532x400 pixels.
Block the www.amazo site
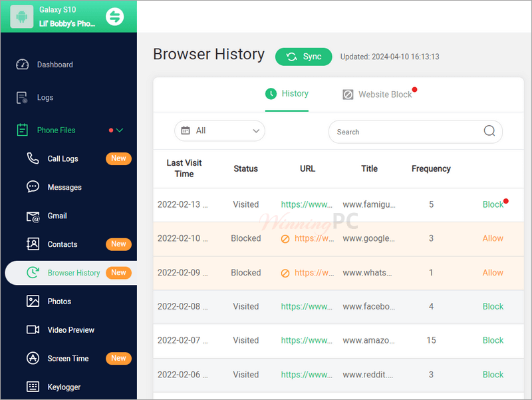pyautogui.click(x=493, y=340)
